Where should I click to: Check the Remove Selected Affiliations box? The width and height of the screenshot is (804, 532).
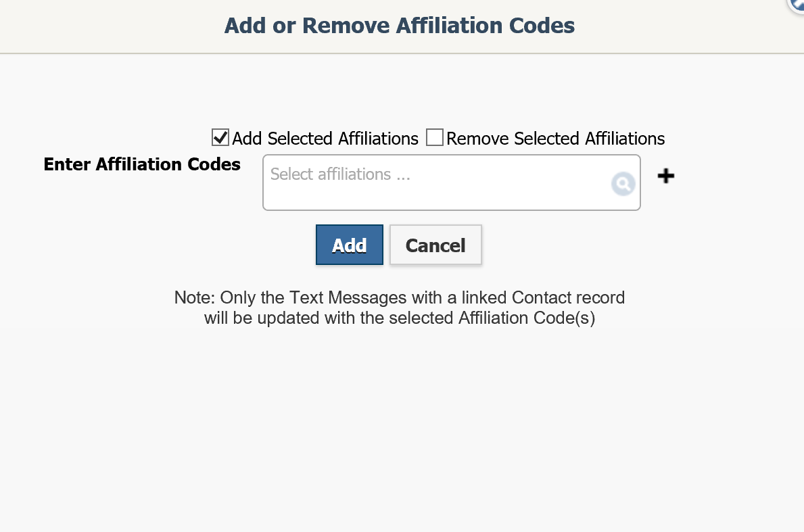[435, 137]
